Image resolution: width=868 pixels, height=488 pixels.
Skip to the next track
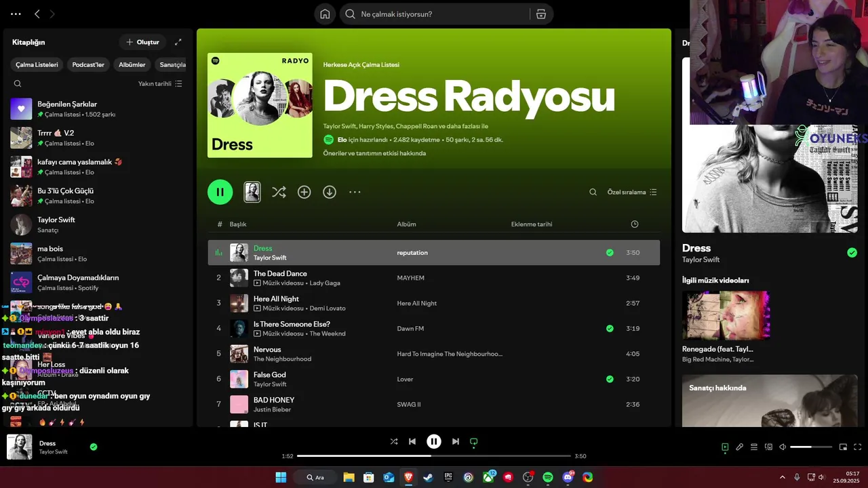[x=456, y=441]
